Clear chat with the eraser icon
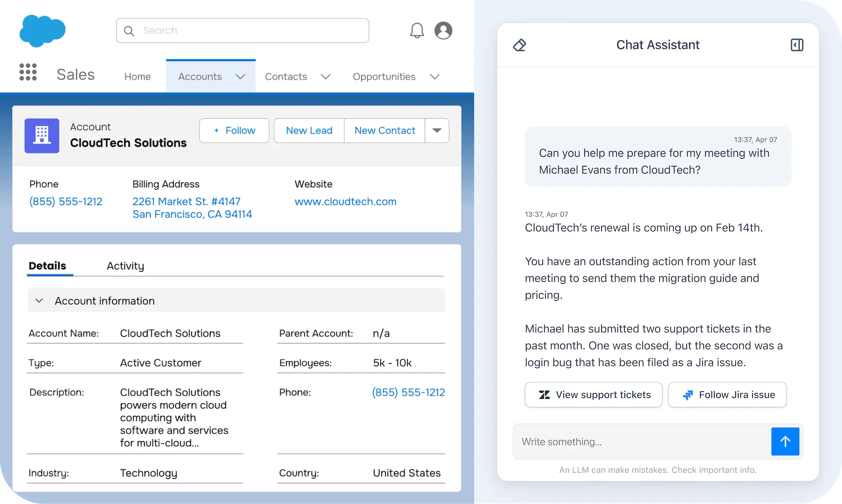The width and height of the screenshot is (842, 504). pyautogui.click(x=520, y=45)
